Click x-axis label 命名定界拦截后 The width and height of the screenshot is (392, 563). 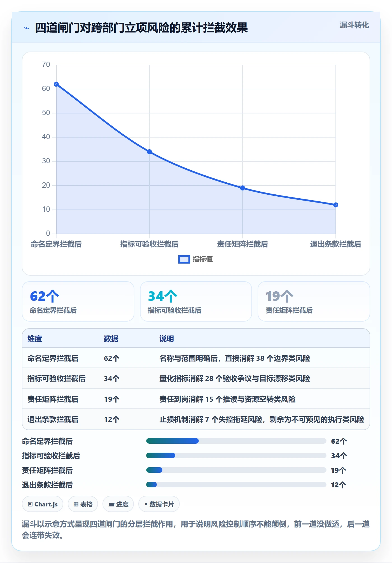pyautogui.click(x=56, y=244)
